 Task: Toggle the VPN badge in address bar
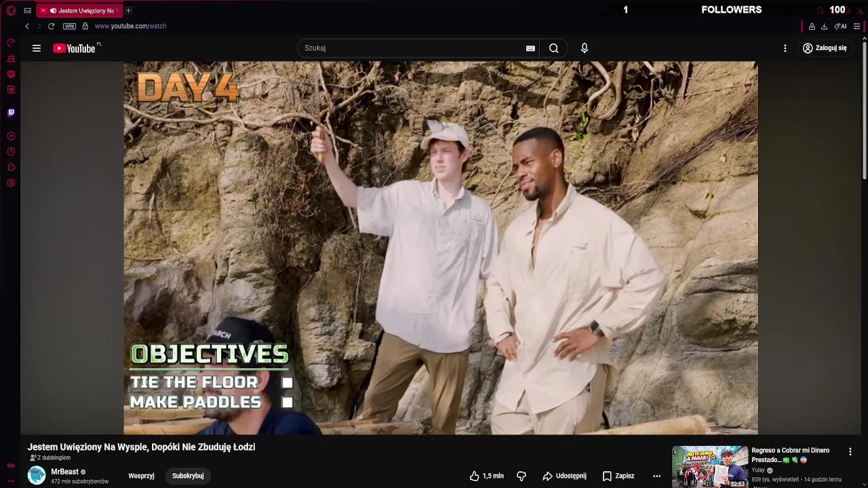(69, 26)
